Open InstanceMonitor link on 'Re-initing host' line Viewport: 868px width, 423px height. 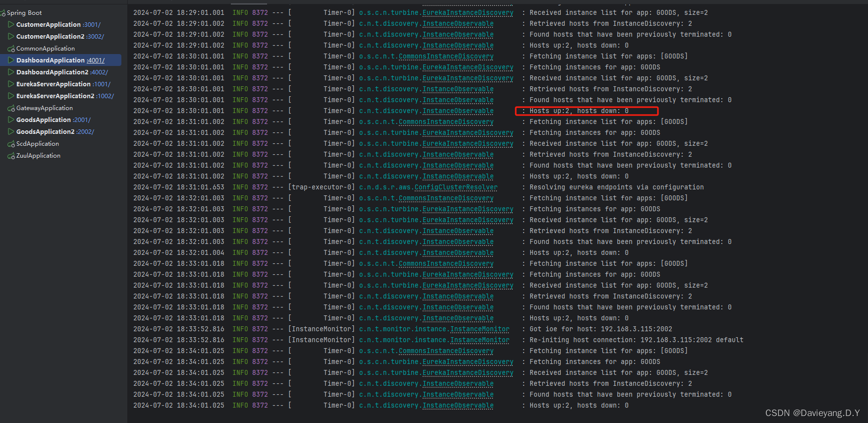point(480,340)
